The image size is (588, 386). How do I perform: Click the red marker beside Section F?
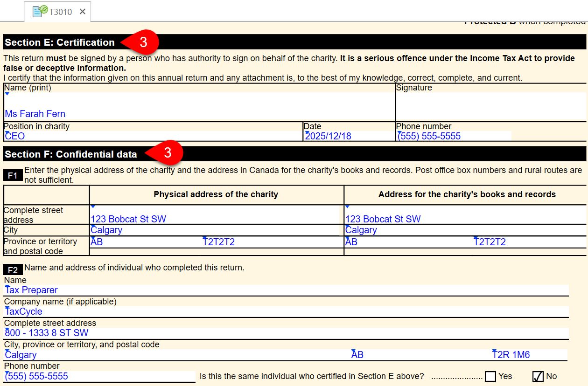[166, 153]
